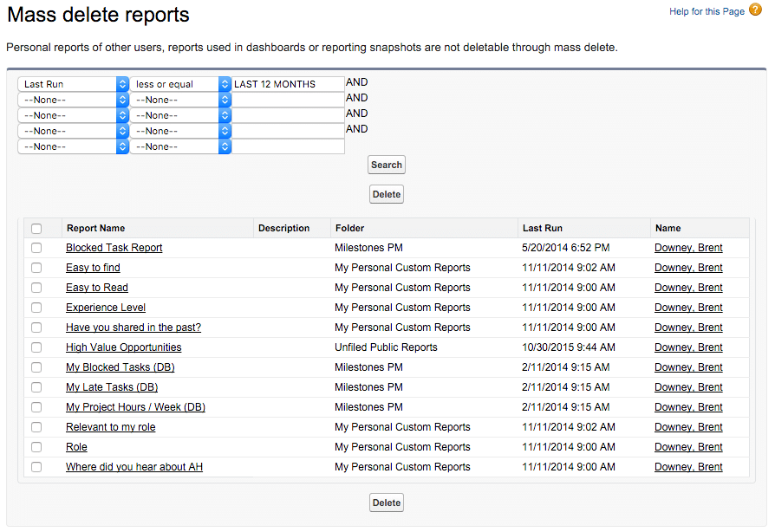Open the Experience Level report

pos(105,307)
